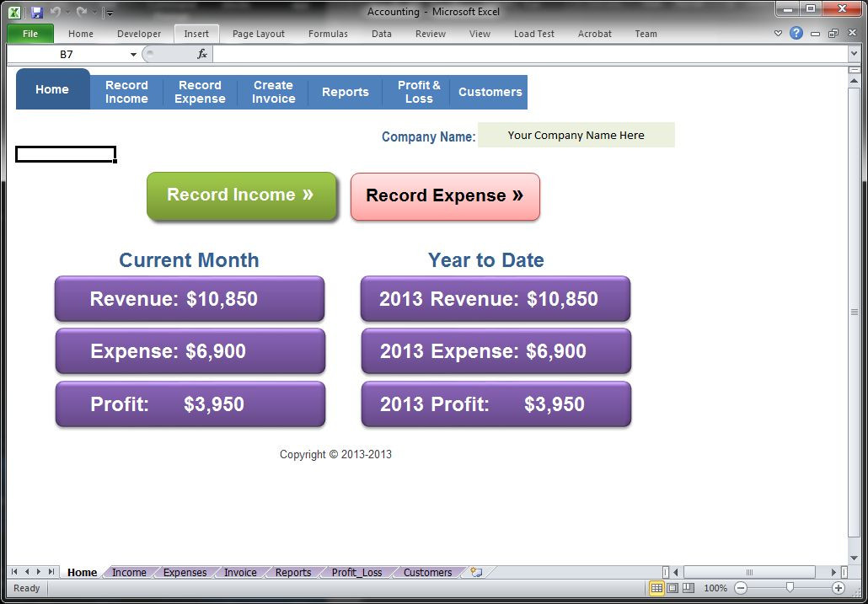Click the Redo icon in title bar
Image resolution: width=868 pixels, height=604 pixels.
point(82,12)
